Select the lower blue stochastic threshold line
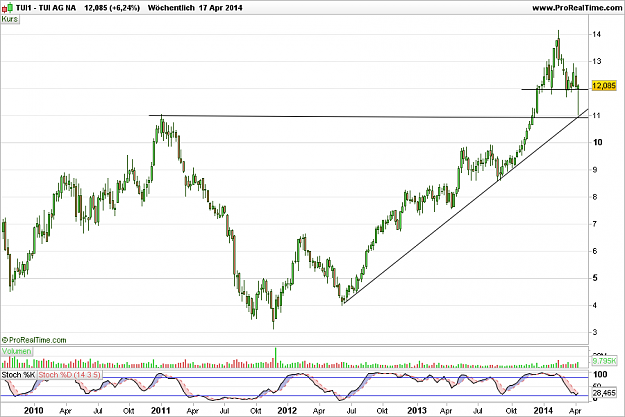 [294, 395]
